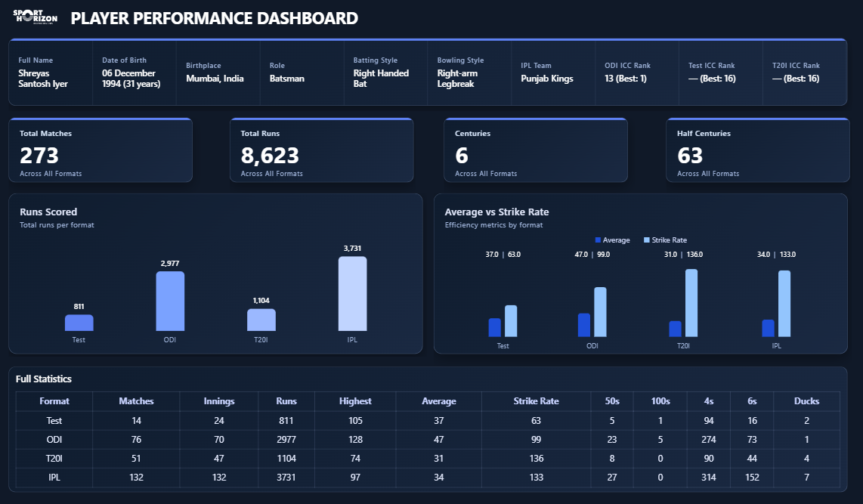The height and width of the screenshot is (504, 863).
Task: Select the ODI row format cell
Action: tap(54, 440)
